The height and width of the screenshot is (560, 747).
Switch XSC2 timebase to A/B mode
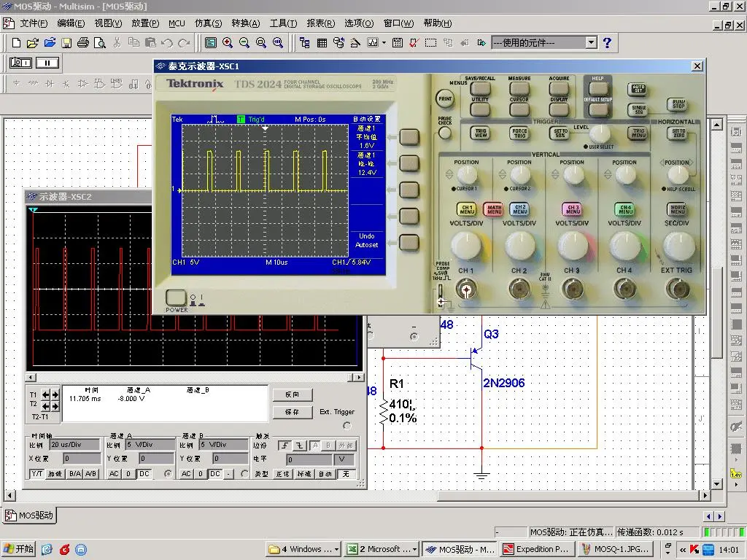pyautogui.click(x=90, y=474)
